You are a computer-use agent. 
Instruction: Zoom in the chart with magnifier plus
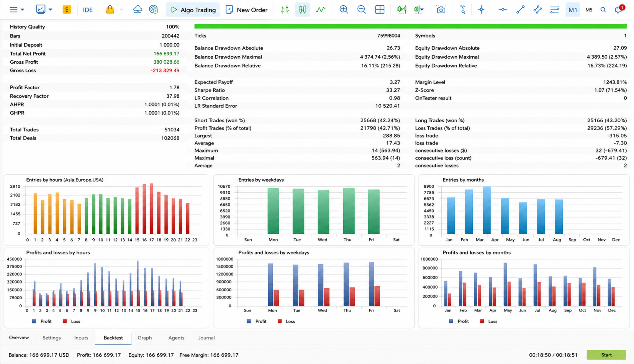[344, 10]
